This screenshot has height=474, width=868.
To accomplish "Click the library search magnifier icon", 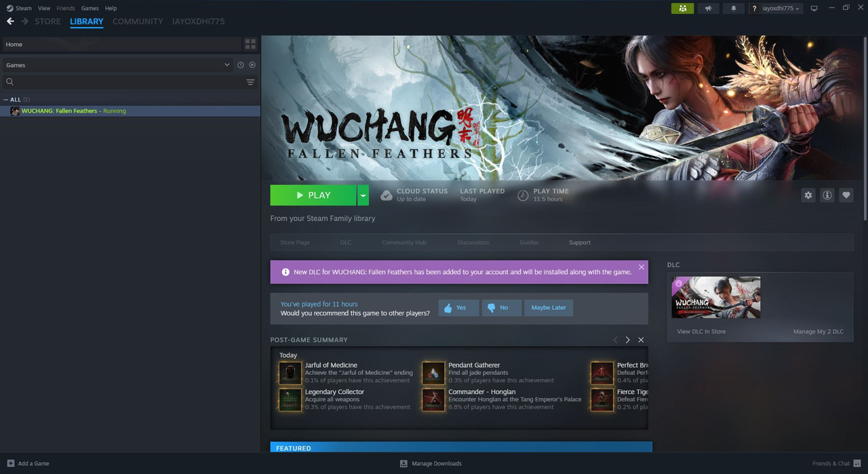I will [x=10, y=82].
